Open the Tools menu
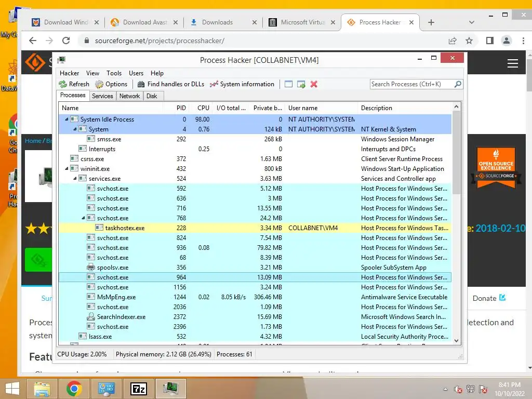Screen dimensions: 532x399 point(114,73)
